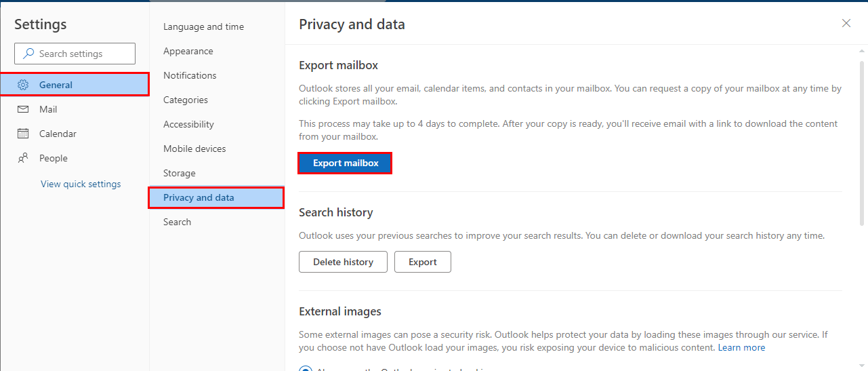This screenshot has width=868, height=371.
Task: Type in the Search settings field
Action: click(80, 54)
